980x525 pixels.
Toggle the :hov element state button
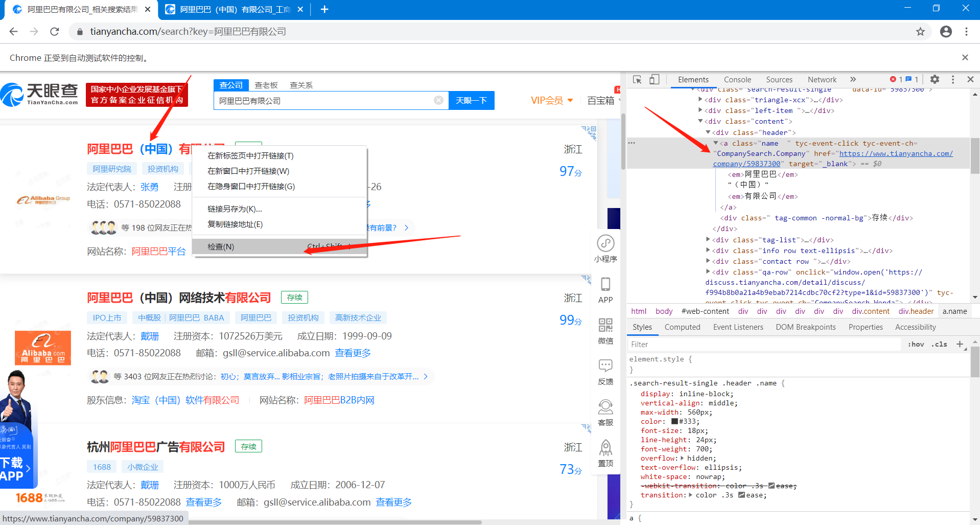[916, 344]
